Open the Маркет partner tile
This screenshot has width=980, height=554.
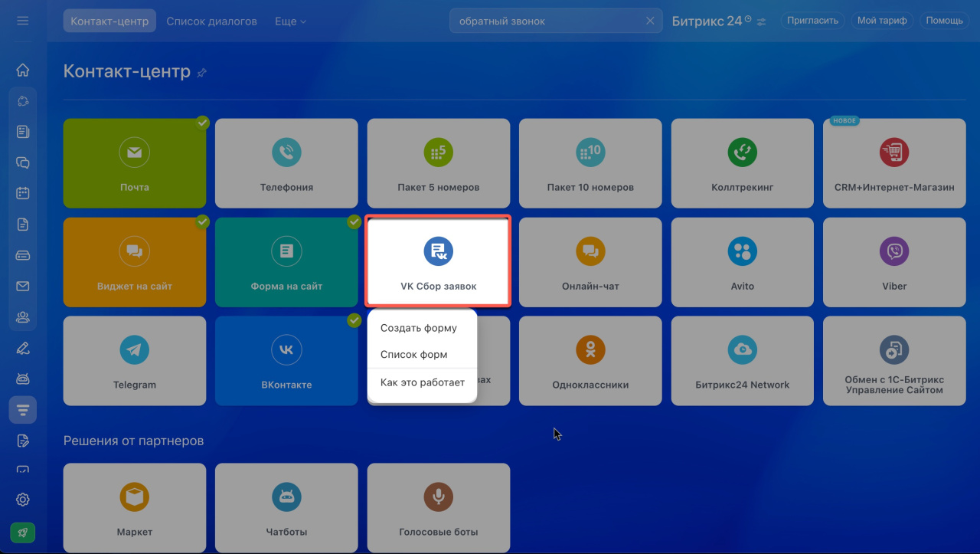[x=135, y=507]
